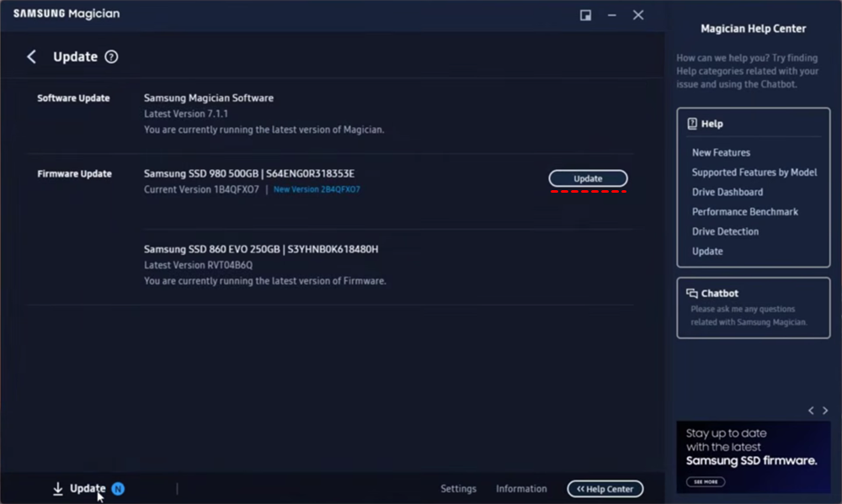Open the Update item in bottom bar

(x=88, y=489)
